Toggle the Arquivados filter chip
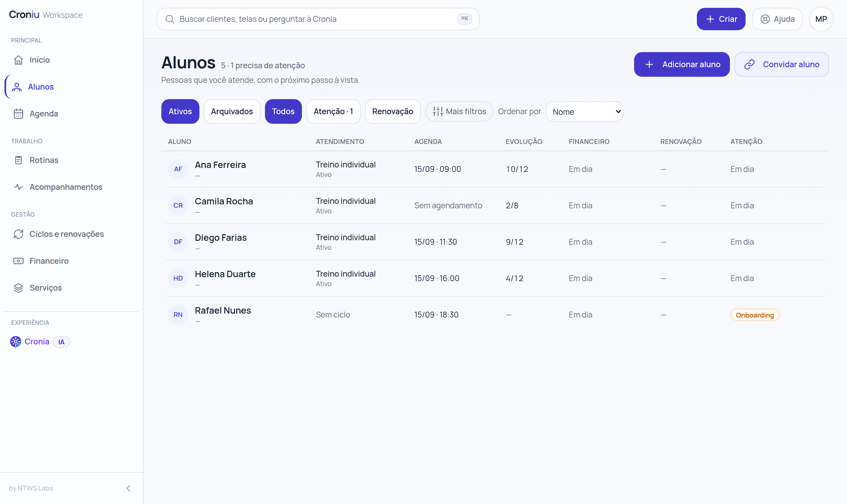Screen dimensions: 847x504 [232, 111]
